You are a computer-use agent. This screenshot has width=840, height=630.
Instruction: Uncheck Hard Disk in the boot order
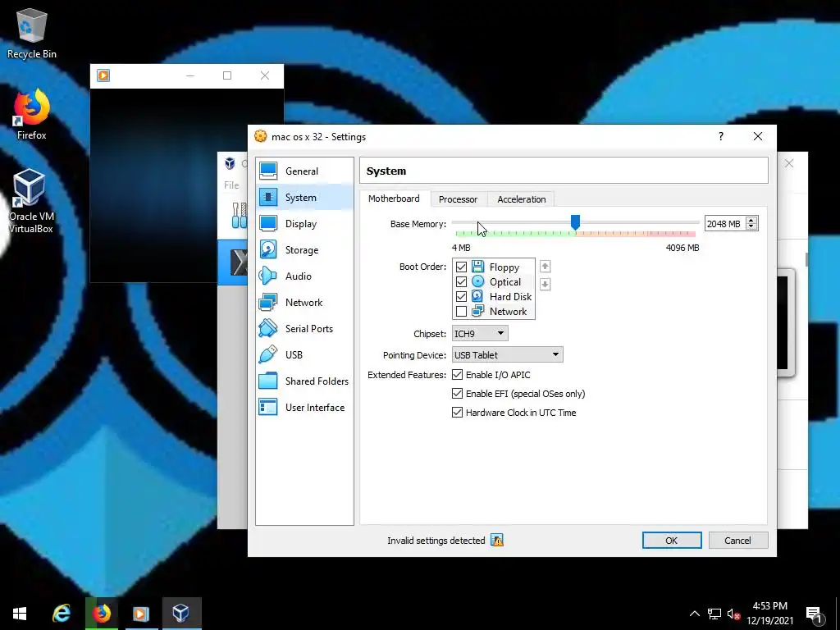tap(461, 296)
